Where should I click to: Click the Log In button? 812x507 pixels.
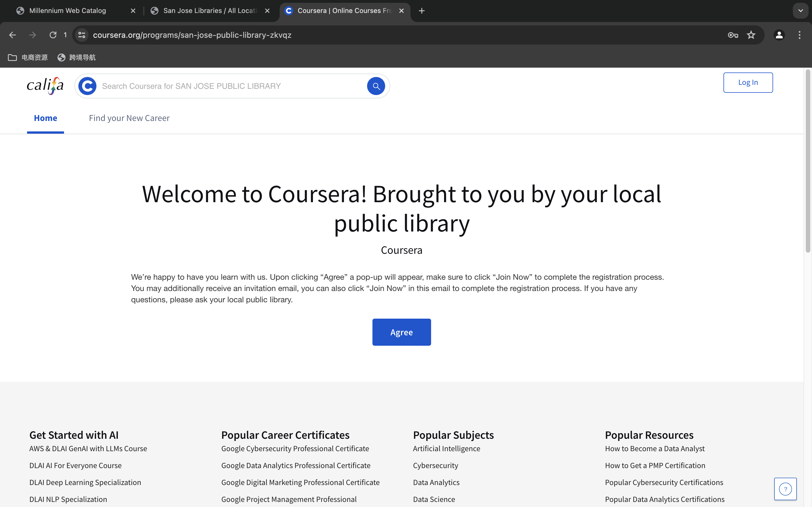[748, 83]
